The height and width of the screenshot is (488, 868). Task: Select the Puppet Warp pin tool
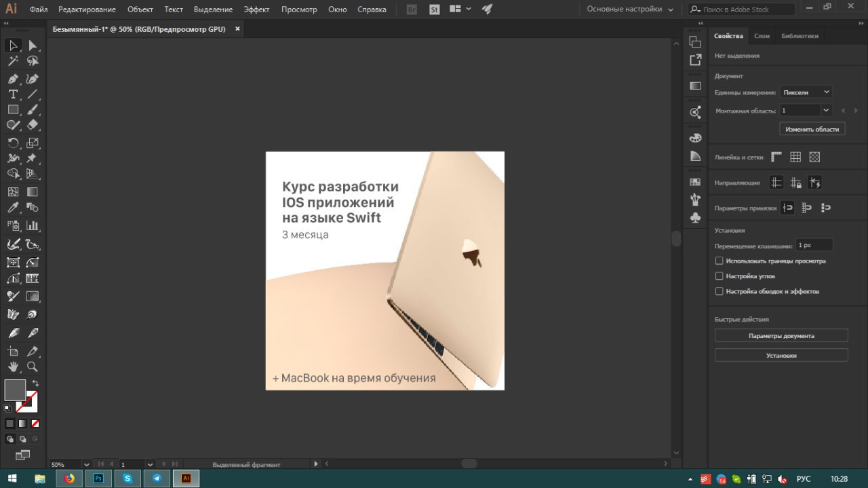[33, 158]
